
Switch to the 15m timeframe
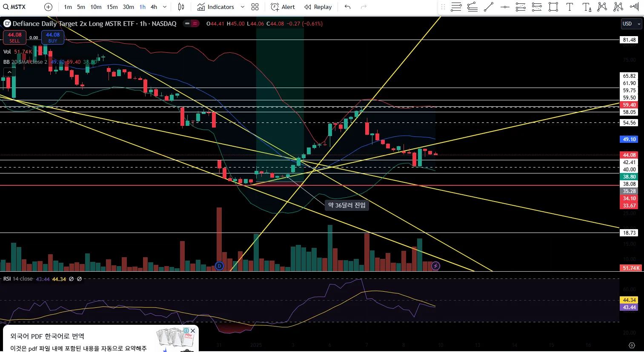(112, 7)
